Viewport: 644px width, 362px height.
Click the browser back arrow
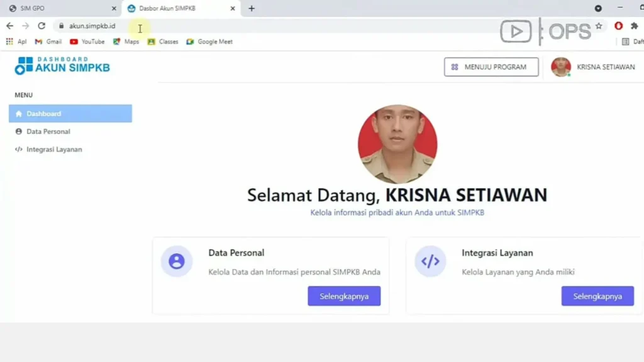pyautogui.click(x=10, y=26)
